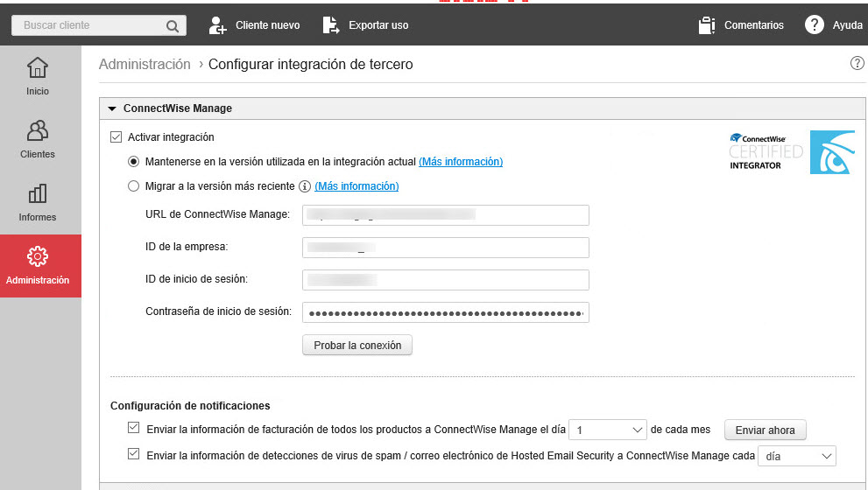This screenshot has height=490, width=868.
Task: Uncheck Activar integración checkbox
Action: tap(116, 137)
